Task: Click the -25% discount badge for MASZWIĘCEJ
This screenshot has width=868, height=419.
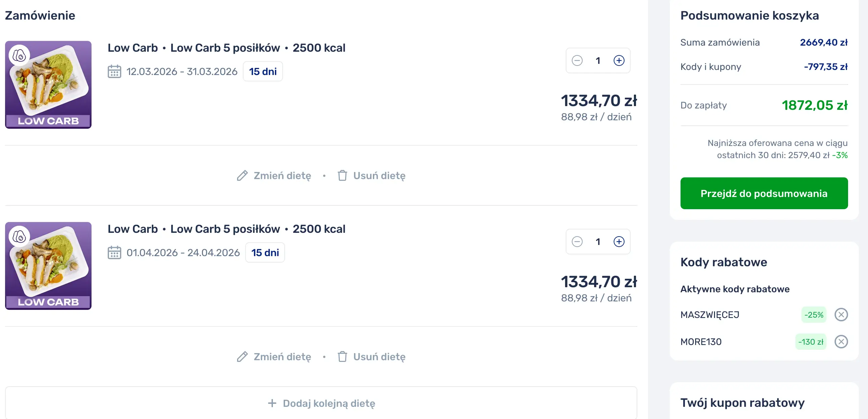Action: pos(814,315)
